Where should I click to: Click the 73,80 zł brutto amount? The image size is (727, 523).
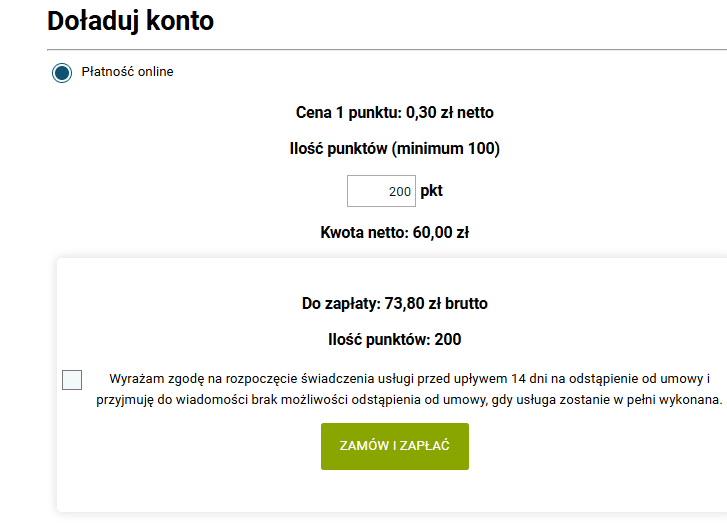pos(436,303)
